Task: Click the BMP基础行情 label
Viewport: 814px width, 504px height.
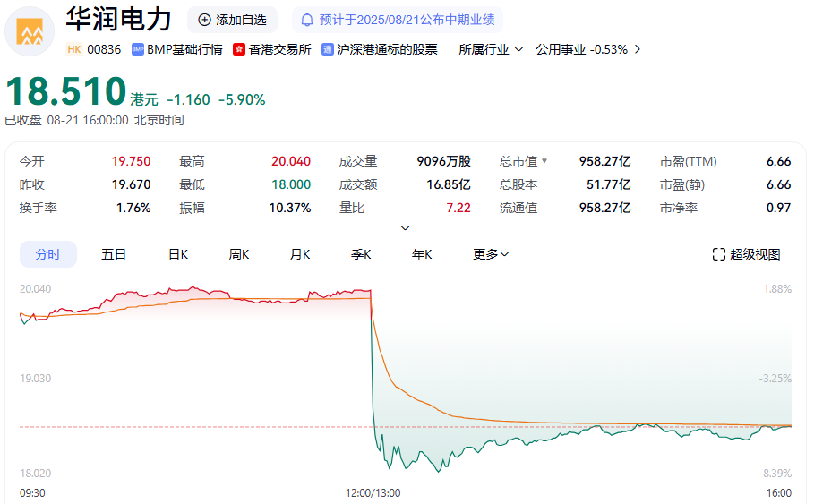Action: (x=184, y=49)
